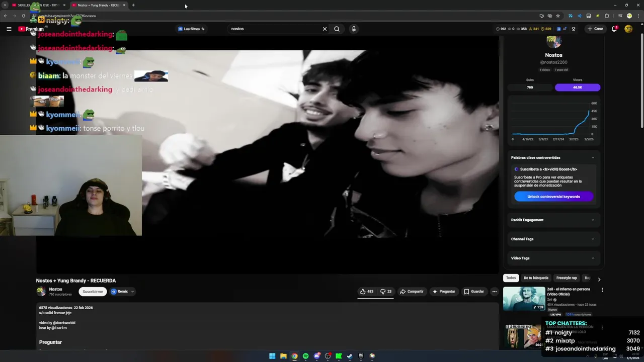Open more actions three-dot menu under video
This screenshot has height=362, width=644.
click(494, 292)
